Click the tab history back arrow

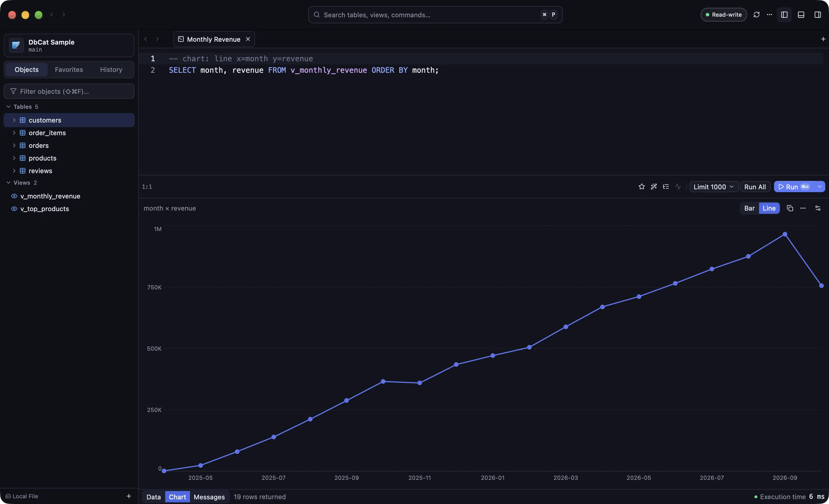click(x=146, y=39)
